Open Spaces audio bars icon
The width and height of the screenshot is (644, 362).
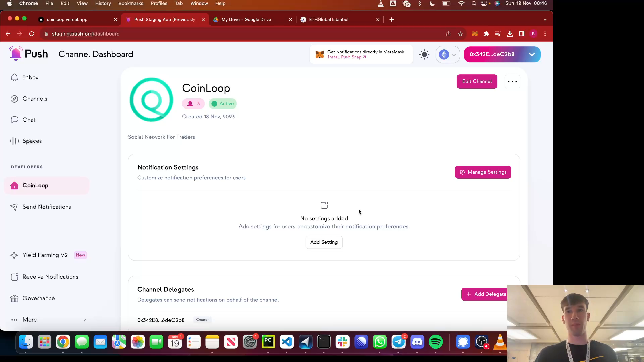click(x=14, y=141)
